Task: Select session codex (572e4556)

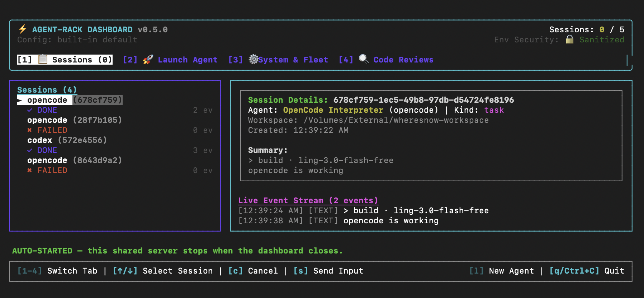Action: click(x=67, y=140)
